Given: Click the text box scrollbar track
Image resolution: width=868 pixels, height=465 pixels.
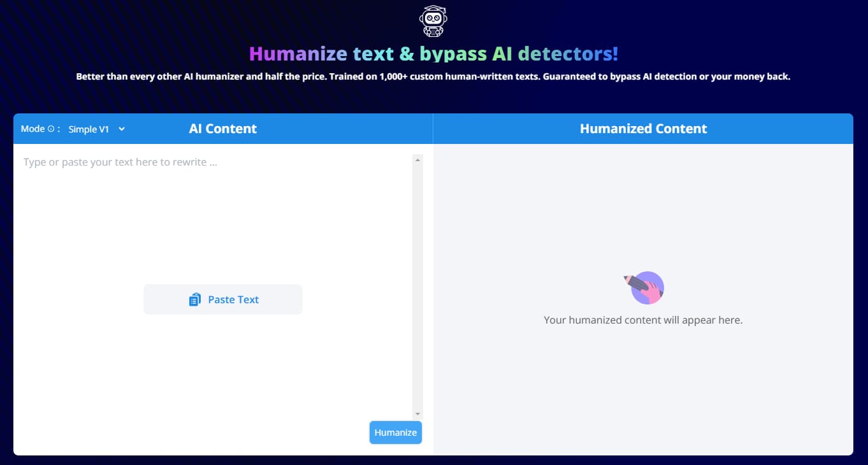Looking at the screenshot, I should coord(417,287).
